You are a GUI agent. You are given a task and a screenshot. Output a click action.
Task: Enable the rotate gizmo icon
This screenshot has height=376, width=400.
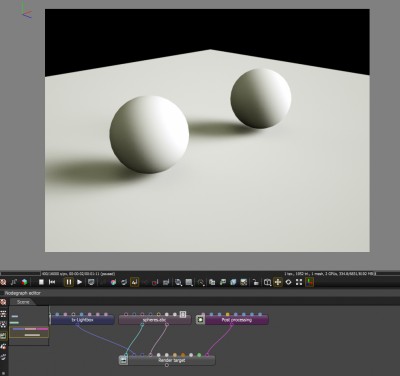tap(288, 282)
